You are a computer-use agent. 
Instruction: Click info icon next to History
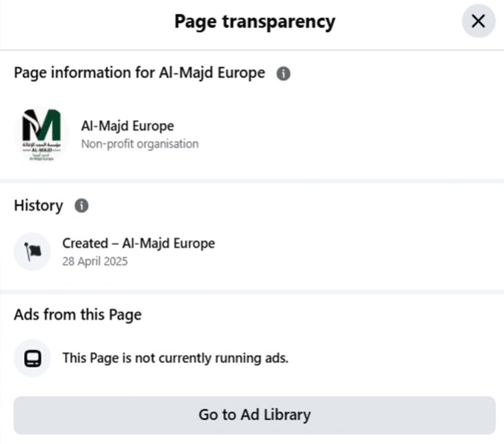(81, 206)
